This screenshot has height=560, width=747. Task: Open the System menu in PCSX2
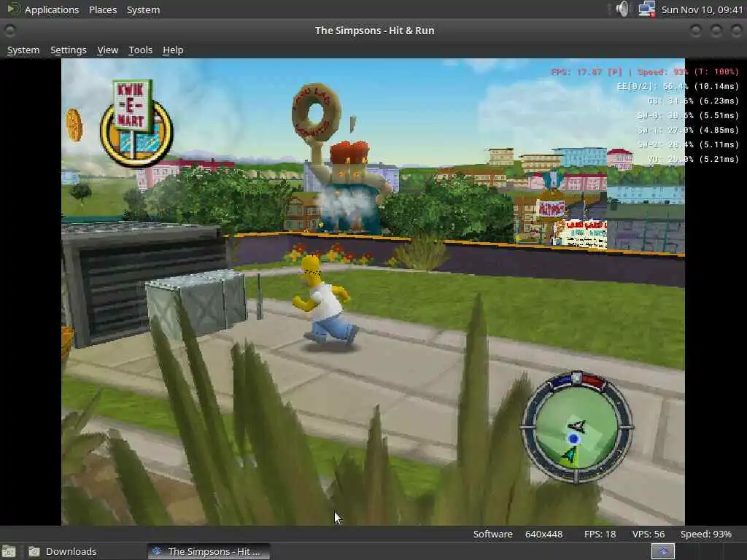pyautogui.click(x=23, y=50)
